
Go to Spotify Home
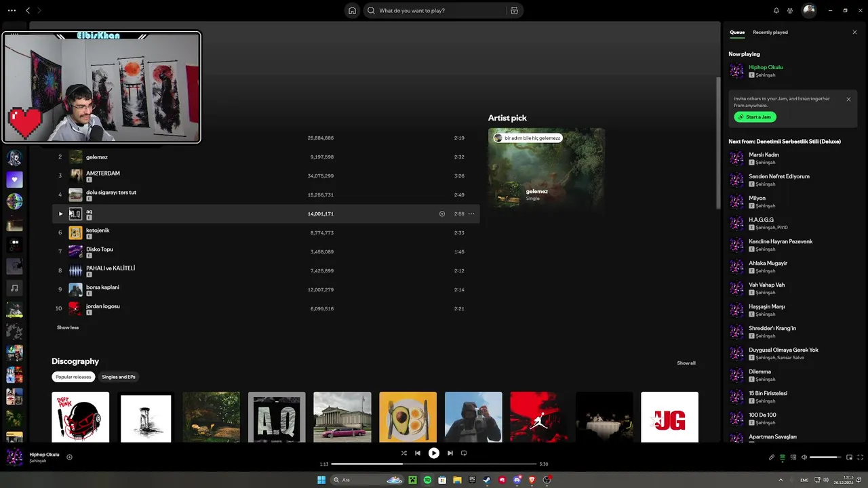tap(352, 10)
